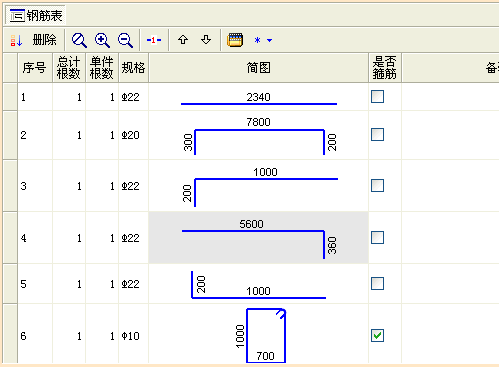499x367 pixels.
Task: Select the 2340 straight bar diagram
Action: pyautogui.click(x=259, y=99)
